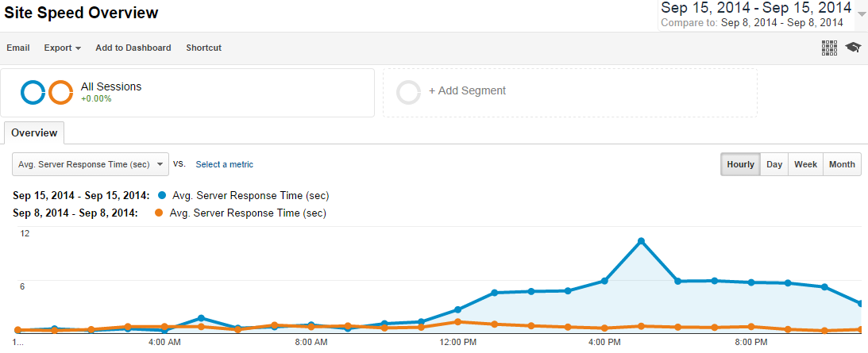Click Add to Dashboard

(x=133, y=48)
